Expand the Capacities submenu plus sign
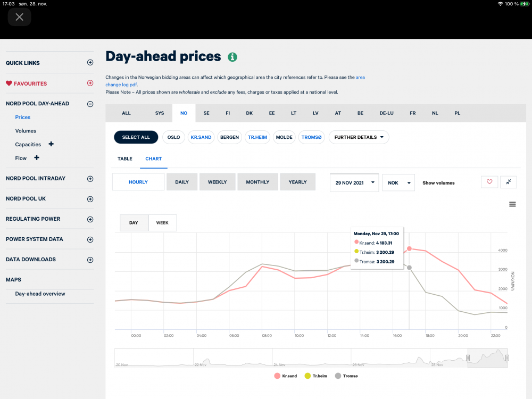The image size is (532, 399). pyautogui.click(x=51, y=144)
